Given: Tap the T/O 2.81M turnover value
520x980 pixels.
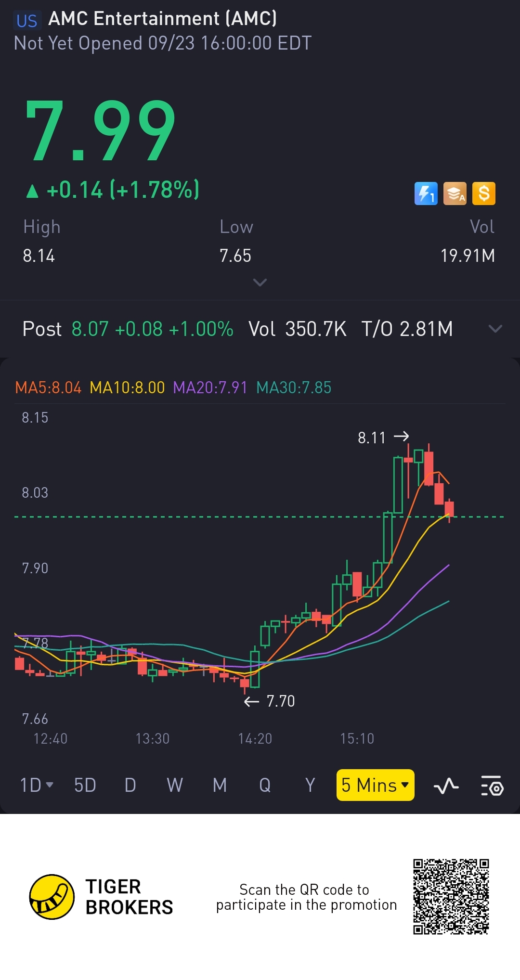Looking at the screenshot, I should click(x=407, y=329).
